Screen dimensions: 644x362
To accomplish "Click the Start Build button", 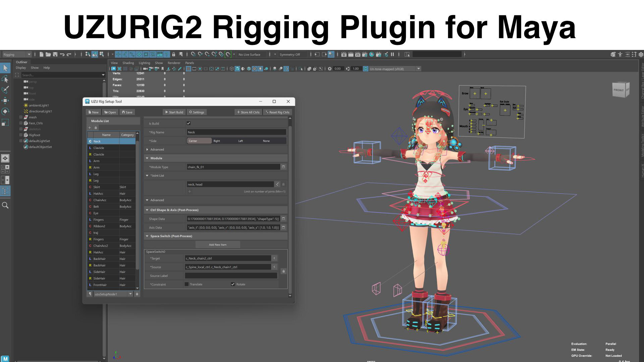I will [x=174, y=112].
